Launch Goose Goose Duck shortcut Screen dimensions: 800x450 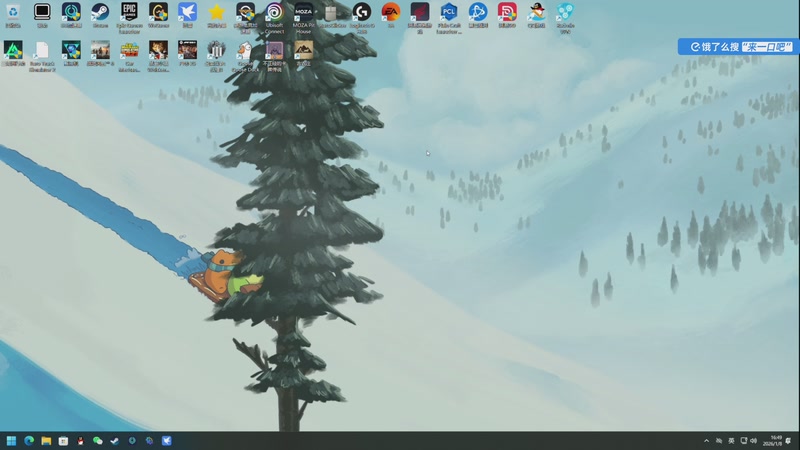pos(245,56)
